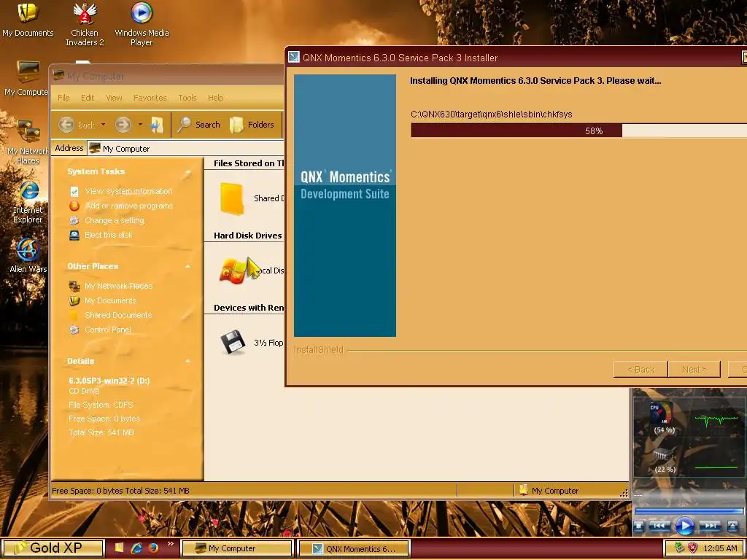Open File menu in My Computer
Image resolution: width=747 pixels, height=560 pixels.
(x=63, y=98)
